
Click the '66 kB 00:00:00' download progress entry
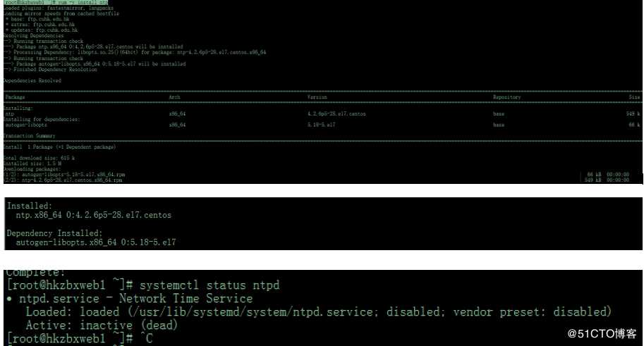608,175
